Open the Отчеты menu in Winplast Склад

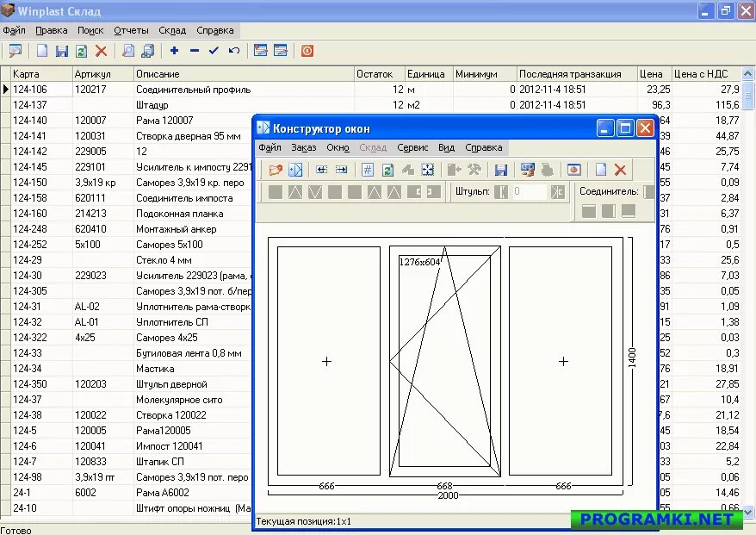tap(131, 30)
